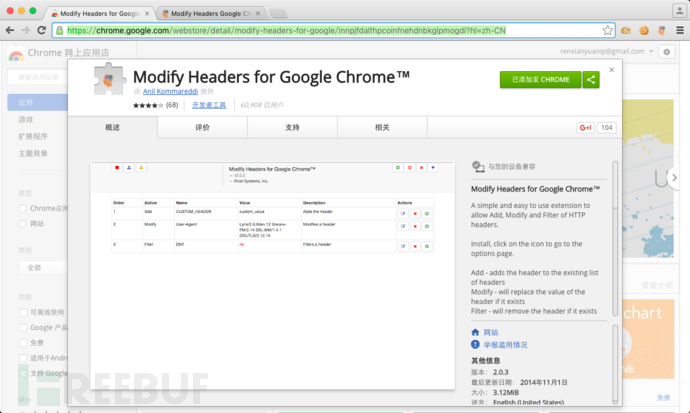Click the Modify Headers puzzle piece logo
Screen dimensions: 690x413
110,79
